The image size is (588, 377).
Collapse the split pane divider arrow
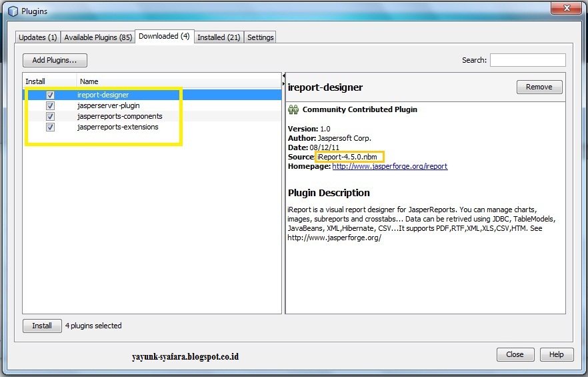tap(283, 75)
